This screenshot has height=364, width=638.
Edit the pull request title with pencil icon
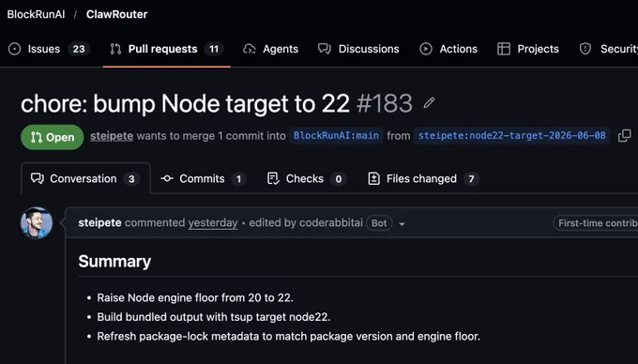(x=429, y=102)
